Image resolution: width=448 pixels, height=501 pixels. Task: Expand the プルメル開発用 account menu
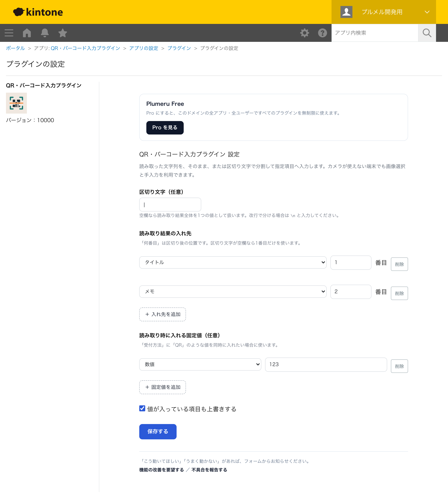coord(384,12)
